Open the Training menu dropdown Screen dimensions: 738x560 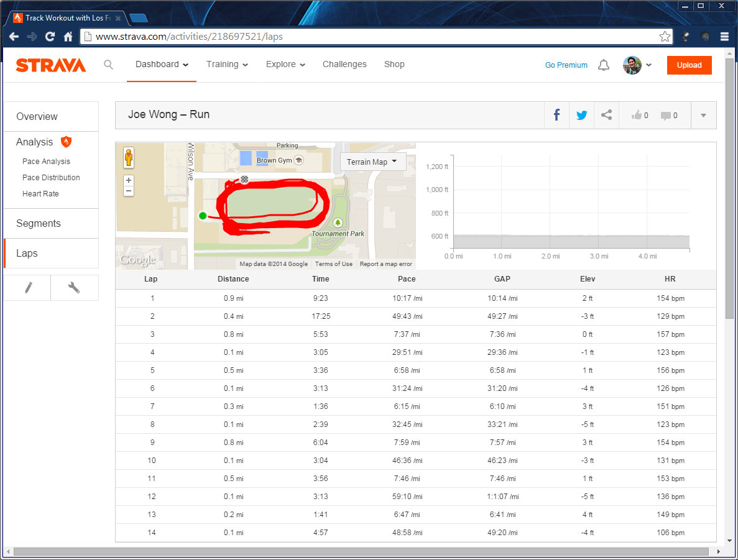(x=227, y=65)
